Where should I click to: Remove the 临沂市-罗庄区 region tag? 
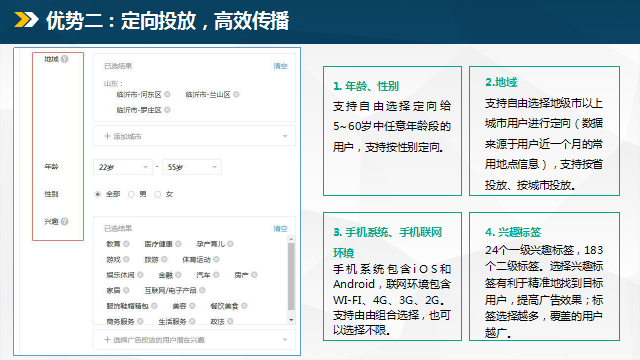167,110
